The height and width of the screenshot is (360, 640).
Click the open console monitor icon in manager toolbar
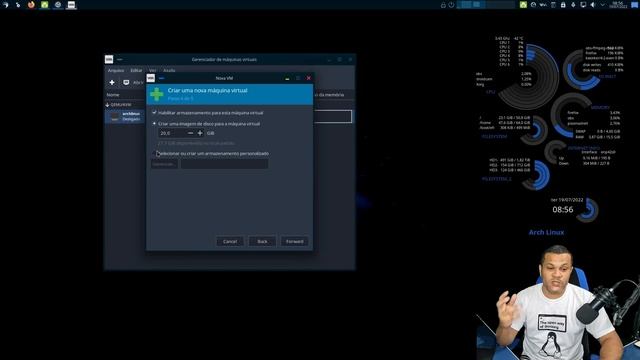click(126, 82)
